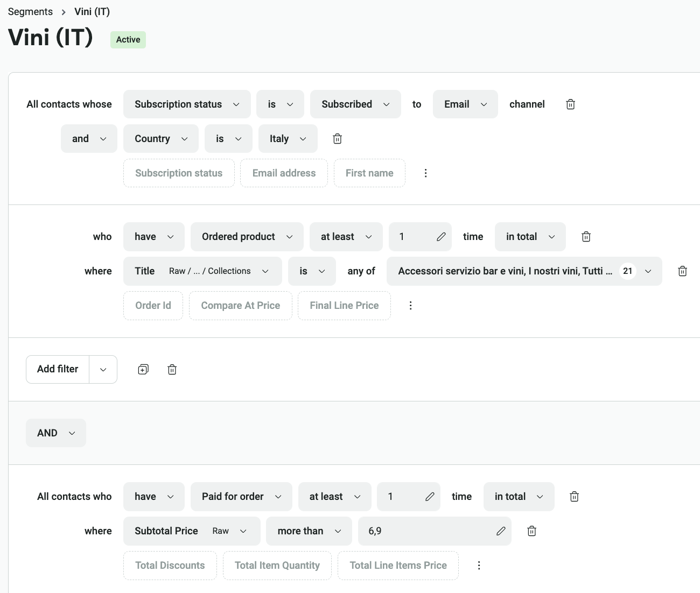Open more fields menu beside Total Line Items Price

point(479,565)
